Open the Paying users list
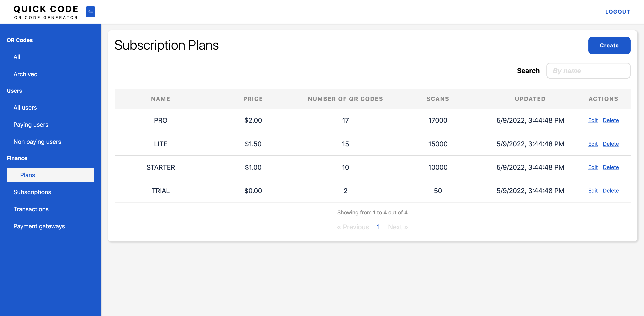The height and width of the screenshot is (316, 644). click(31, 124)
